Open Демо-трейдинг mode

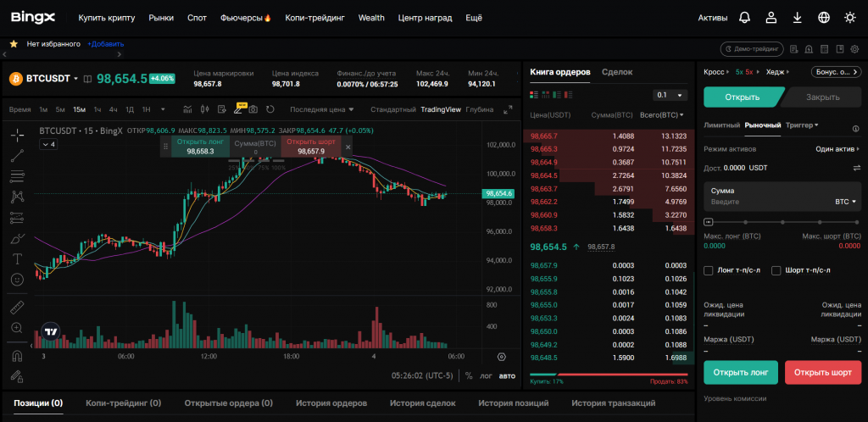pyautogui.click(x=752, y=49)
